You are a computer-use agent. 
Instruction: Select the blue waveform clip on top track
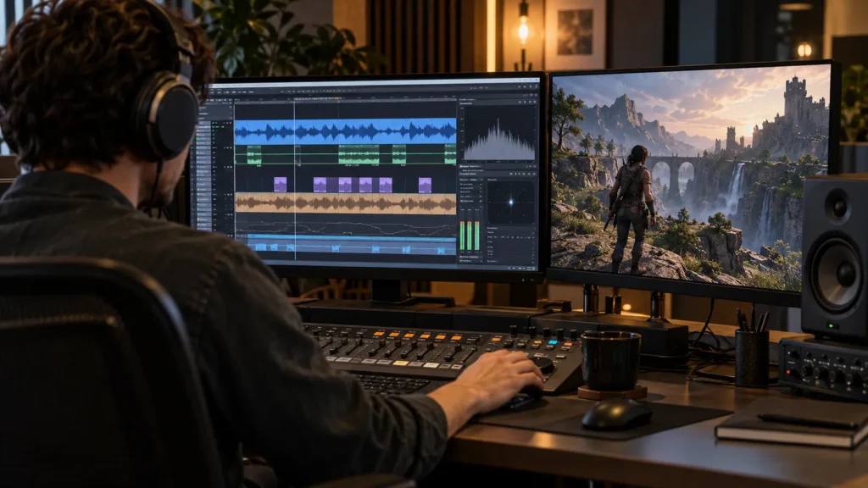(346, 131)
